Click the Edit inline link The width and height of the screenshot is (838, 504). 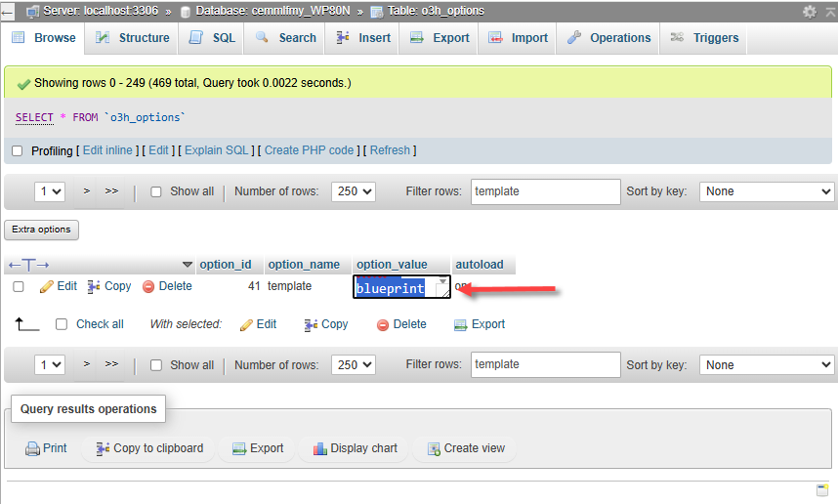pos(107,150)
